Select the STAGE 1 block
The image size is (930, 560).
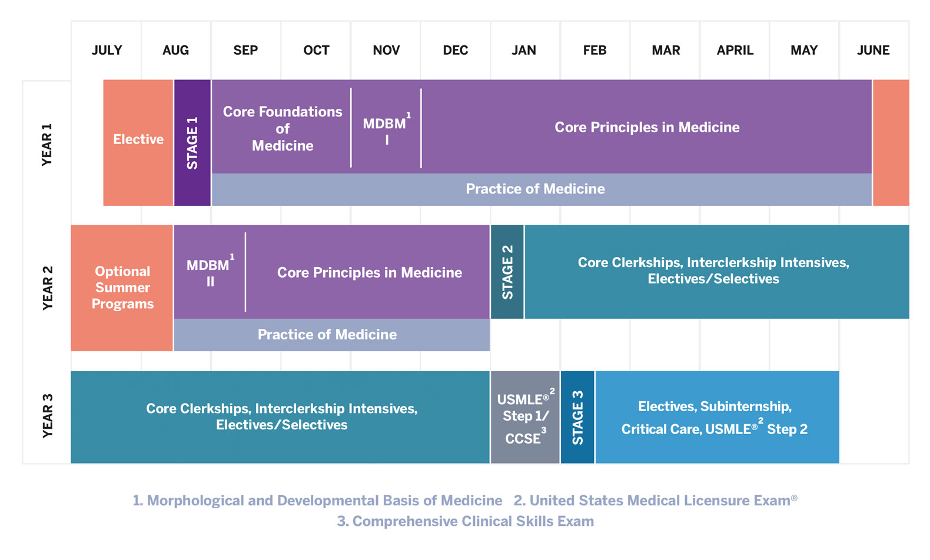click(192, 143)
